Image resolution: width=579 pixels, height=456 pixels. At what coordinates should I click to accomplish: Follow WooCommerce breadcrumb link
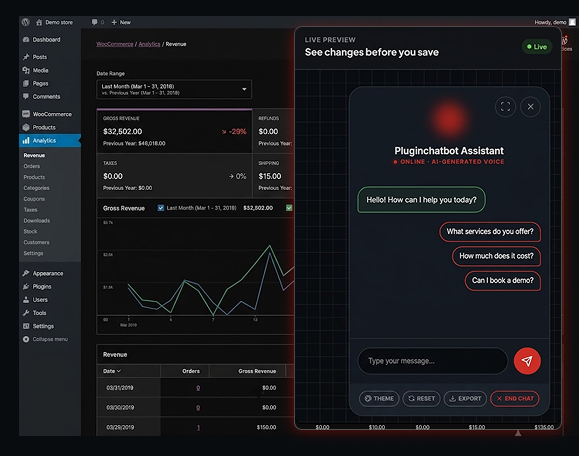pos(114,44)
